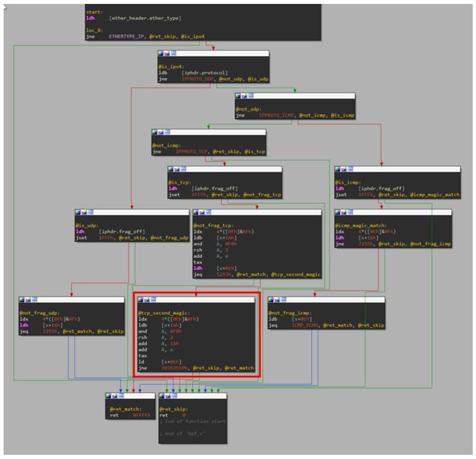Click the color icon on @icmp_magic_match node
This screenshot has height=459, width=476.
338,212
